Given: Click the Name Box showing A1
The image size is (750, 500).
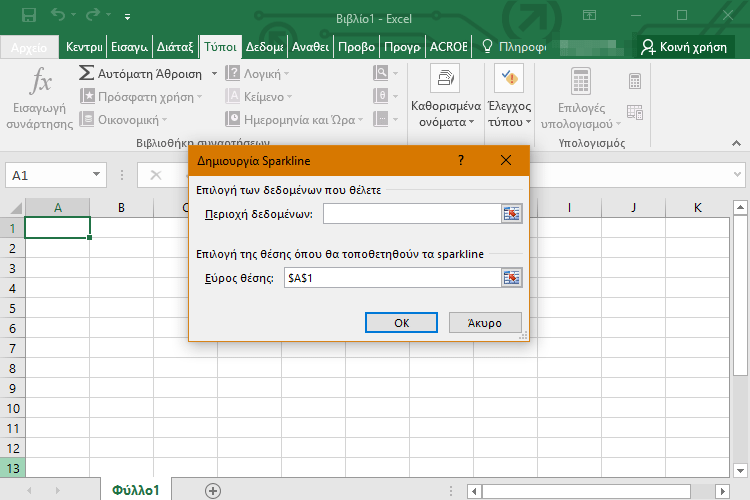Looking at the screenshot, I should click(49, 175).
